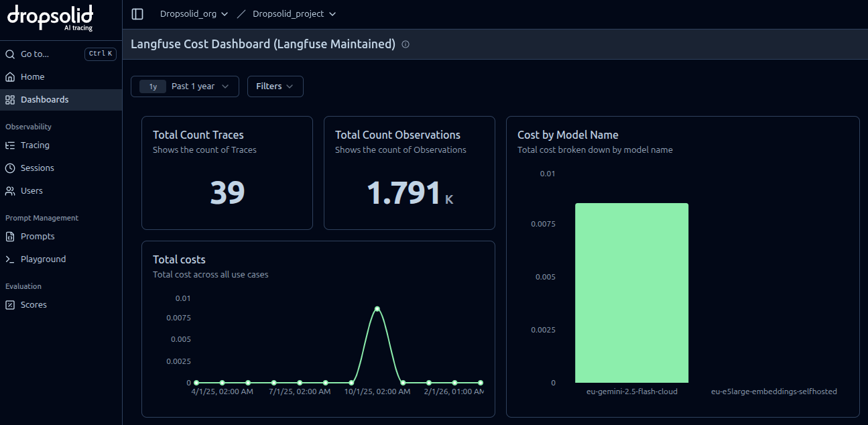This screenshot has width=868, height=425.
Task: Click the 1.791 K observations value
Action: click(x=410, y=193)
